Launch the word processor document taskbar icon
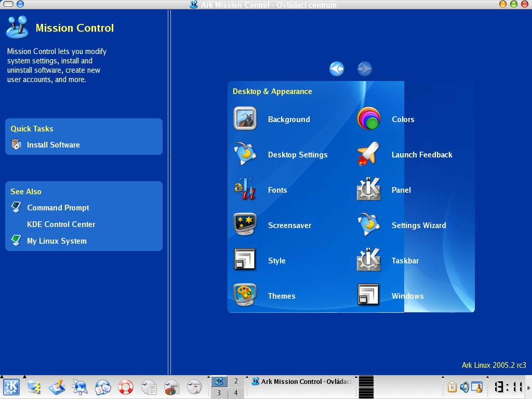This screenshot has height=399, width=532. point(149,387)
